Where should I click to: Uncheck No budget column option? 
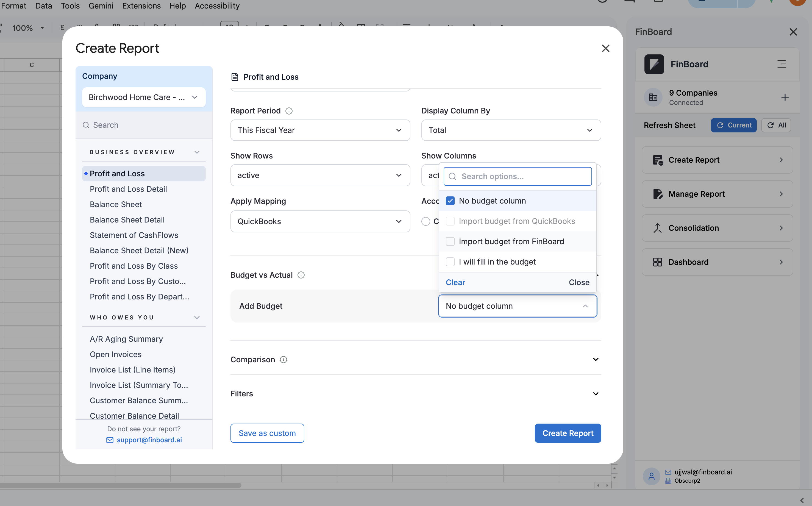pyautogui.click(x=450, y=201)
